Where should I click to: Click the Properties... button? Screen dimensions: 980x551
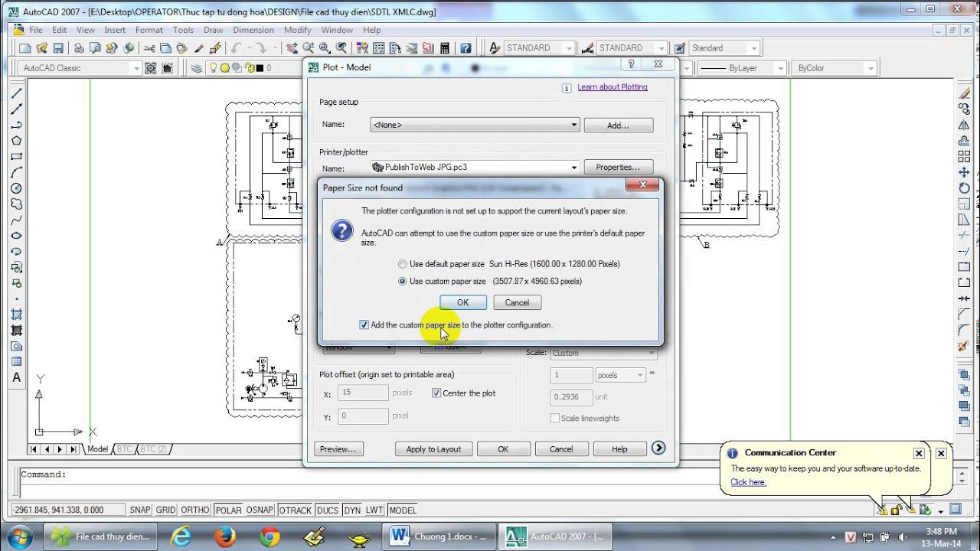618,168
